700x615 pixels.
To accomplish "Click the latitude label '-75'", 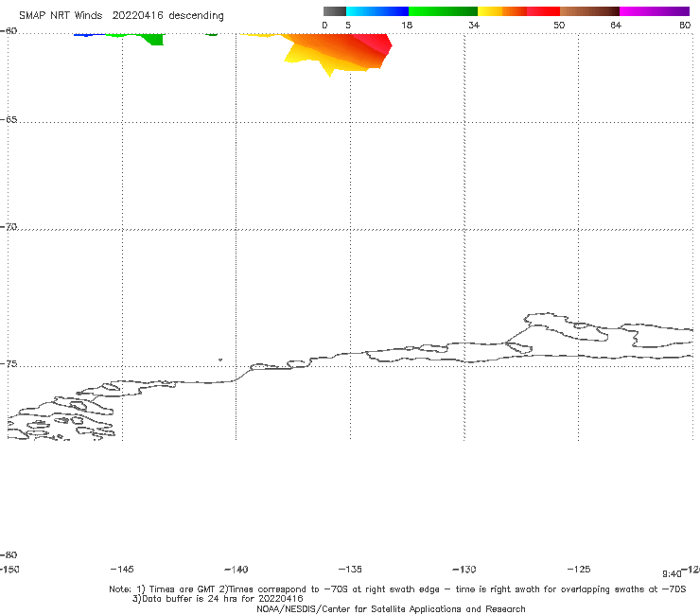I will click(x=9, y=363).
